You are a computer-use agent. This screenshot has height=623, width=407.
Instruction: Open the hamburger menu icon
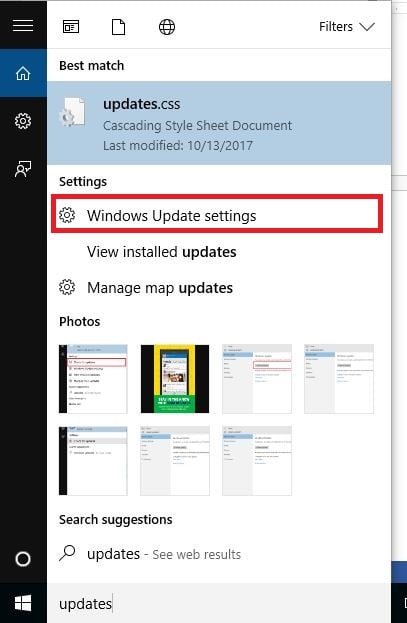click(23, 25)
